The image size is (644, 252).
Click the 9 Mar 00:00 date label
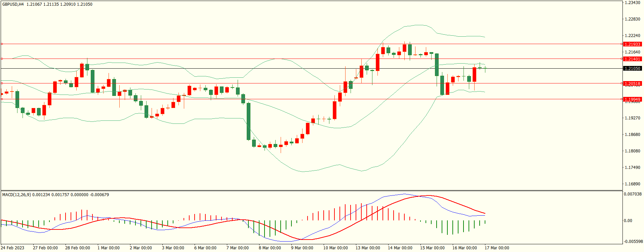[302, 248]
